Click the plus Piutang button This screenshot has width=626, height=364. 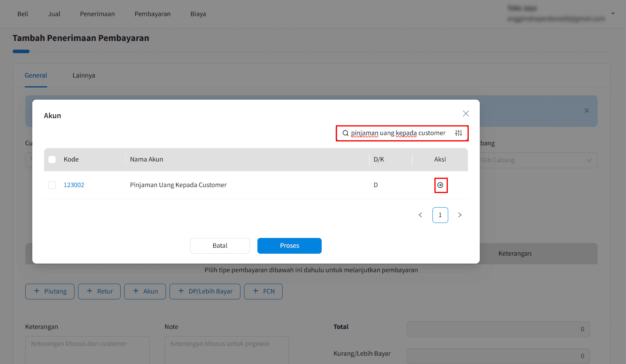point(50,292)
